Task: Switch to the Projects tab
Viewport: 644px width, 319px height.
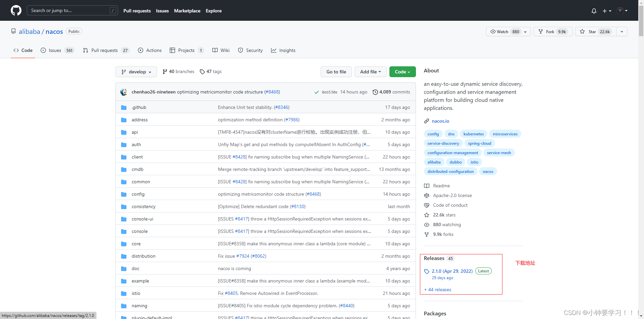Action: point(187,50)
